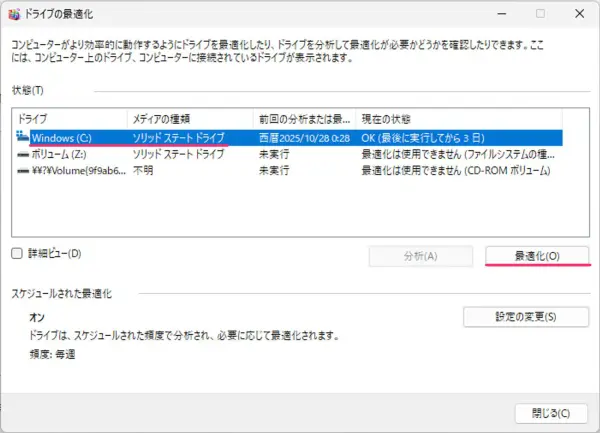Sort by the ドライブ column header

pyautogui.click(x=70, y=119)
